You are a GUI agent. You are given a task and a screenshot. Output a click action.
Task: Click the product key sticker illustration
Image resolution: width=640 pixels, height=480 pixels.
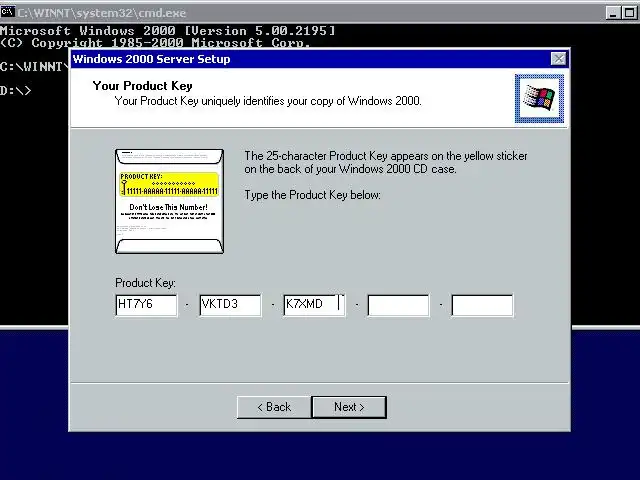tap(169, 201)
